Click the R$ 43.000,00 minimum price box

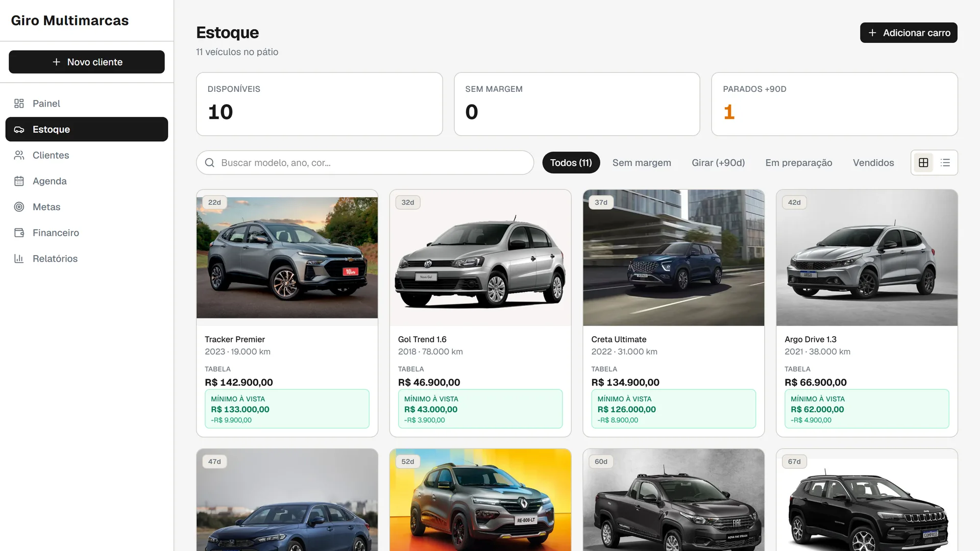tap(480, 409)
